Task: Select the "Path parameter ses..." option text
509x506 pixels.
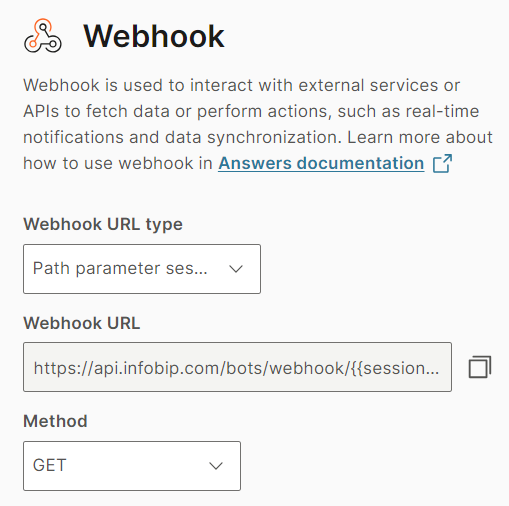Action: [x=120, y=268]
